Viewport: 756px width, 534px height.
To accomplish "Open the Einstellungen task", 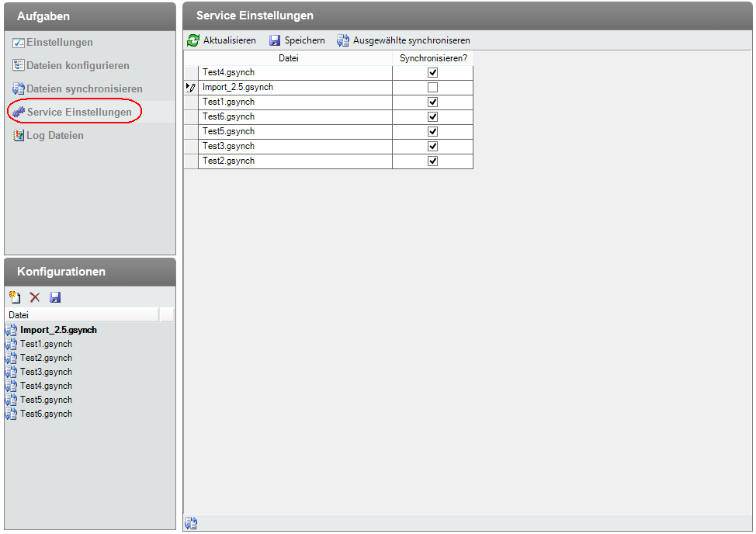I will pyautogui.click(x=59, y=43).
